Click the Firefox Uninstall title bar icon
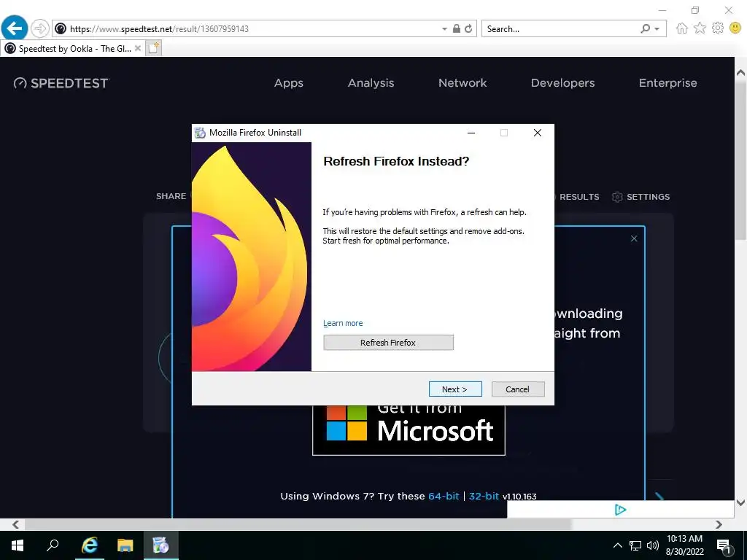The width and height of the screenshot is (747, 560). coord(201,133)
